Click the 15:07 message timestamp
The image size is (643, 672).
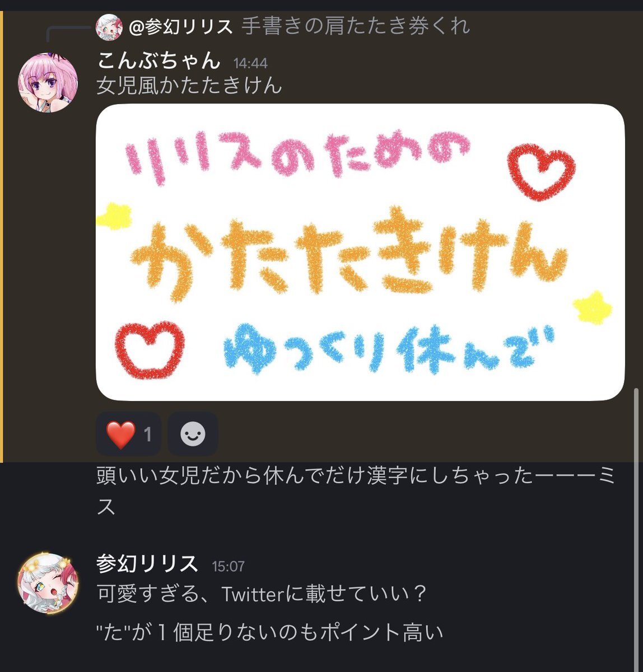coord(229,566)
